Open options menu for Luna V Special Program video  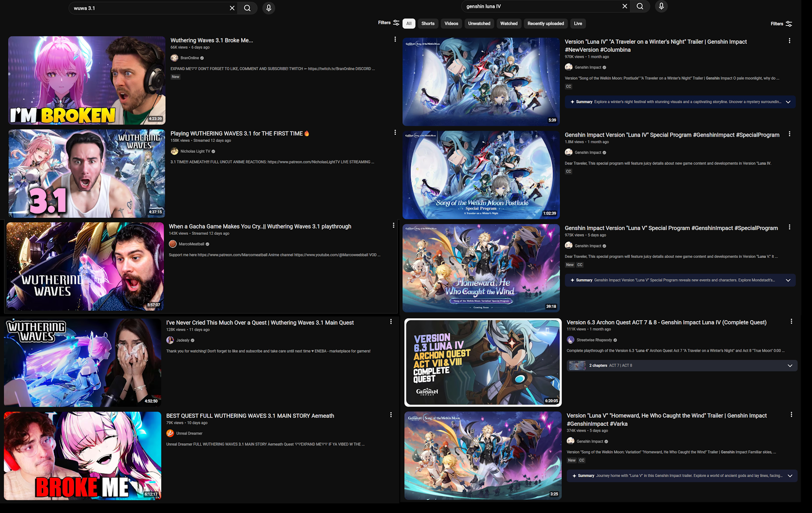(x=789, y=227)
